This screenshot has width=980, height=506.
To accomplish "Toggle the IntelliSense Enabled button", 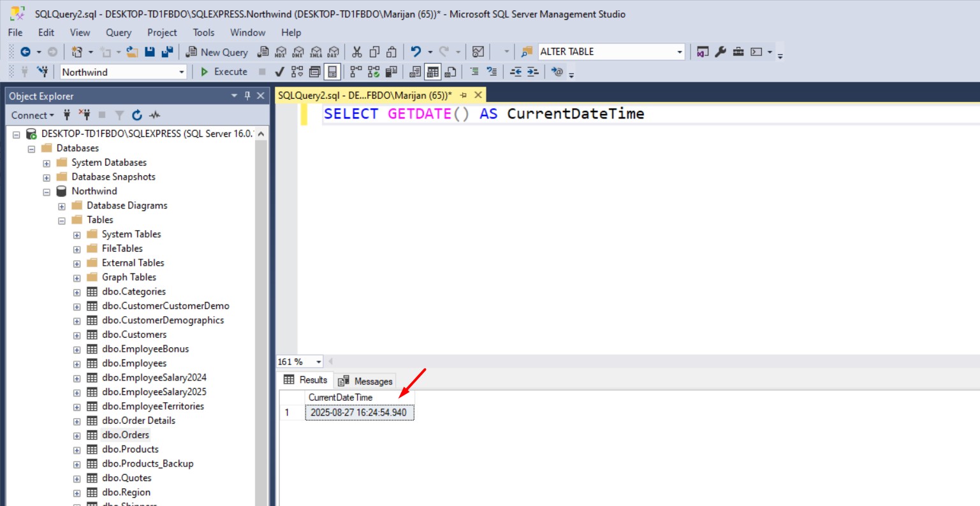I will point(332,72).
